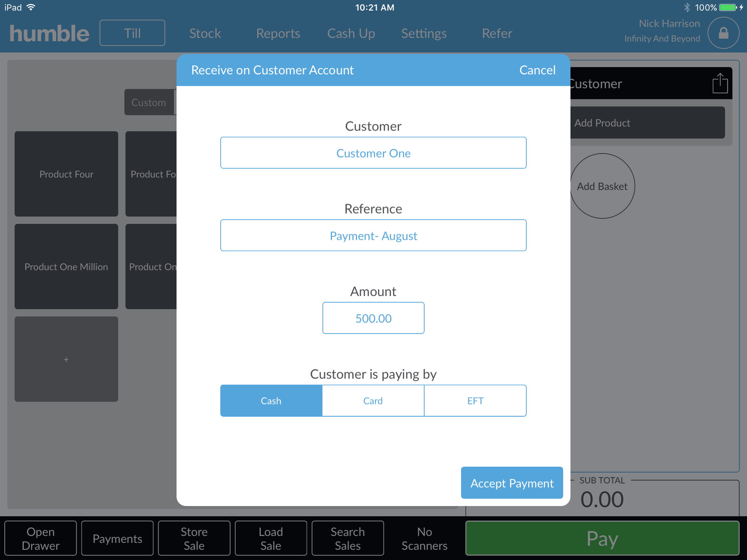Tap the Infinity And Beyond store name
Screen dimensions: 747x560
662,38
